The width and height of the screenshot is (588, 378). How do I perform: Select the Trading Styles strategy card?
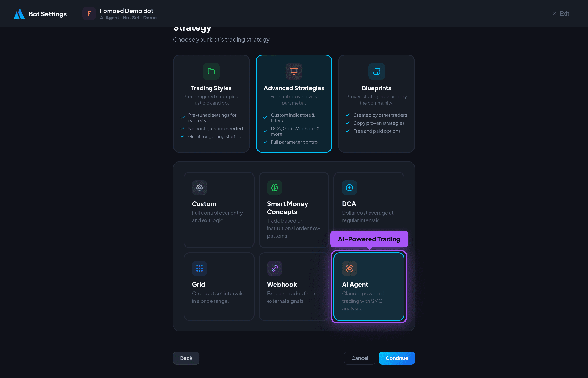pos(211,104)
